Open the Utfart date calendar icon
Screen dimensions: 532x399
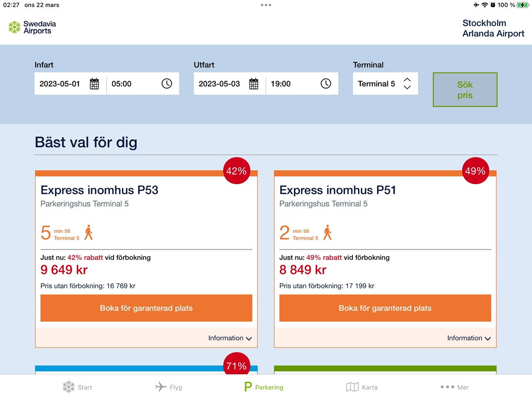click(254, 84)
